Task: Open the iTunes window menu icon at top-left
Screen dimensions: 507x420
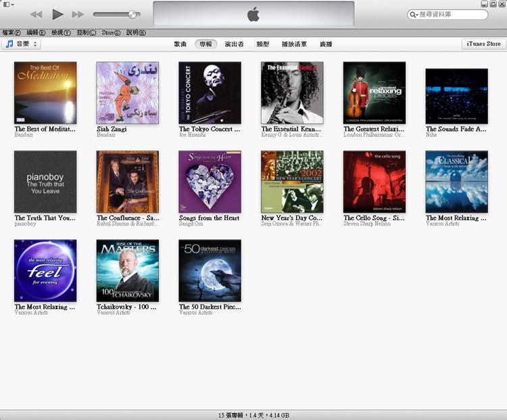Action: coord(7,5)
